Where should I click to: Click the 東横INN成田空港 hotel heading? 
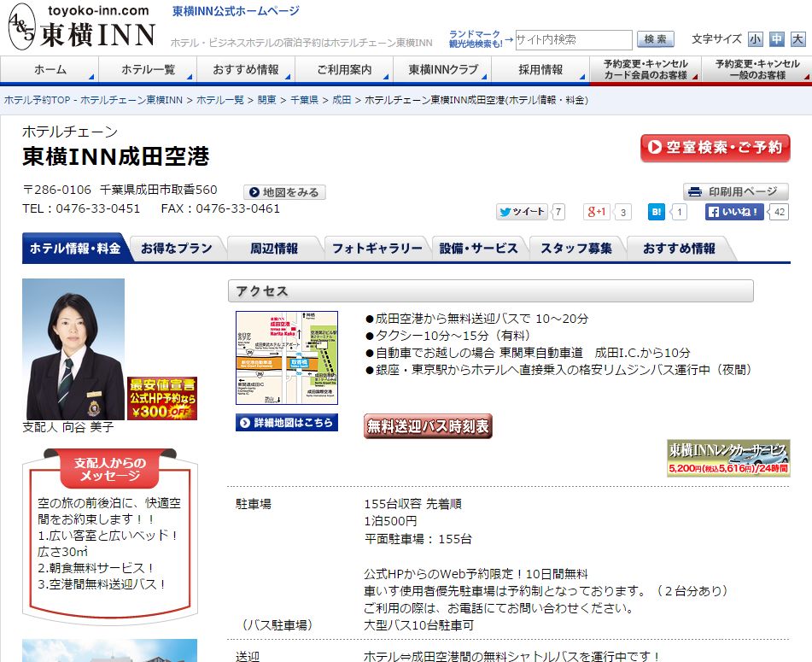[x=116, y=156]
